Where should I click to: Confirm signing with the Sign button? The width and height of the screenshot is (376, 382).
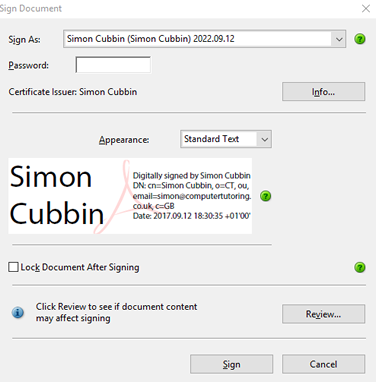232,364
